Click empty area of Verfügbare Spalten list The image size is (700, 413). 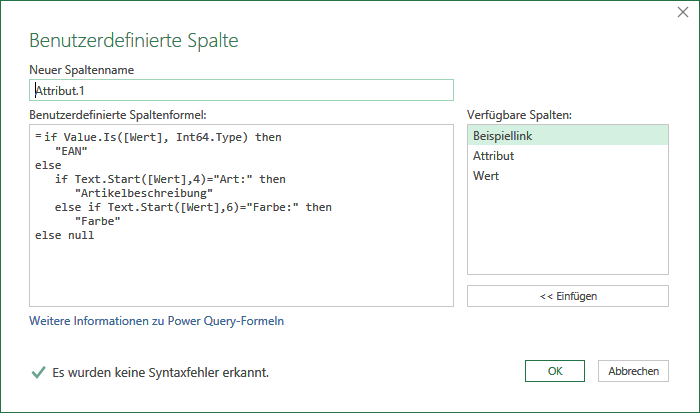pos(567,230)
